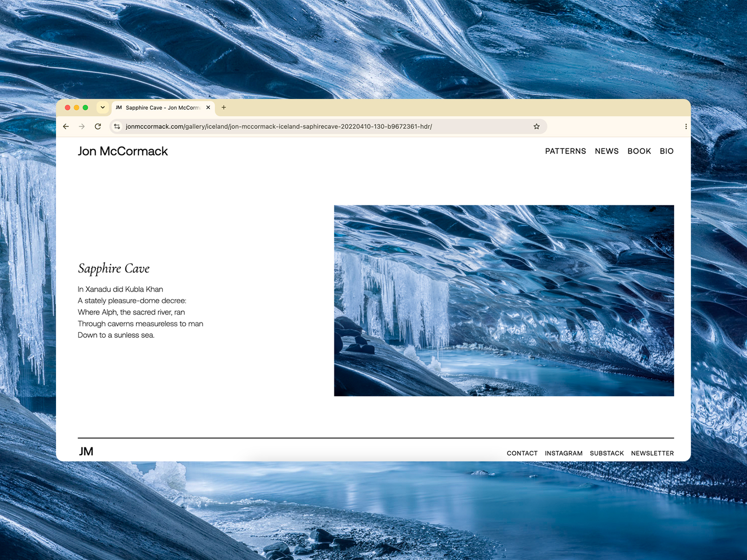747x560 pixels.
Task: Open the CONTACT footer link
Action: tap(522, 453)
